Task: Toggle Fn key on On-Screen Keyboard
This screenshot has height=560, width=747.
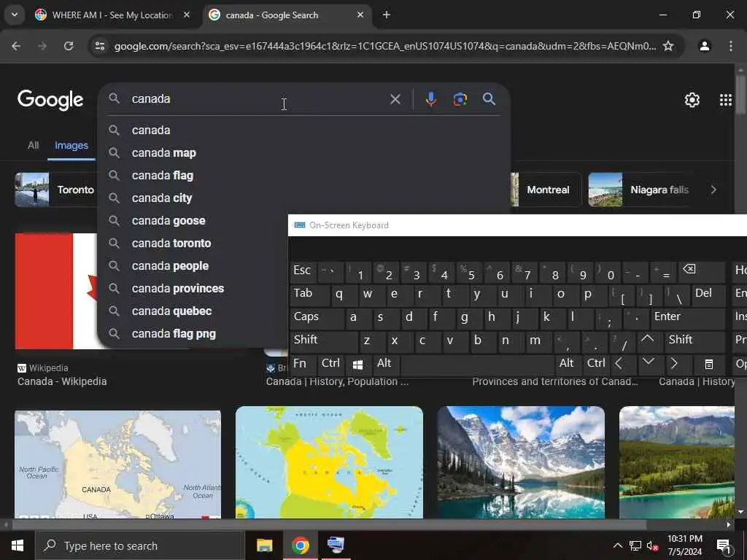Action: 303,365
